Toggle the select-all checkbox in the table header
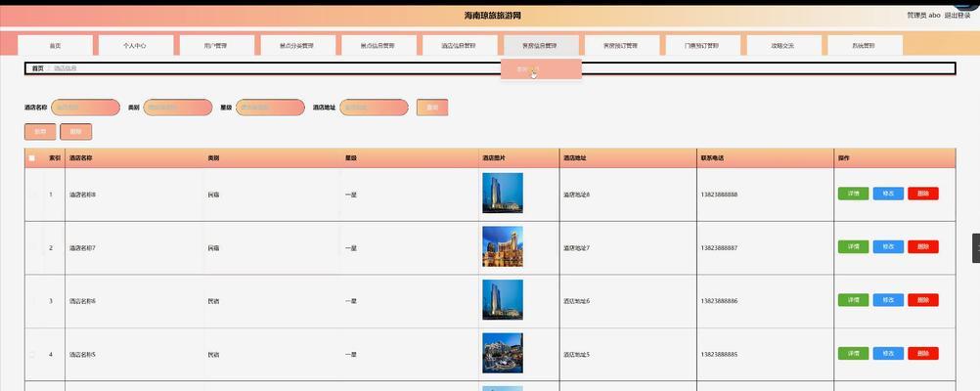 click(x=32, y=158)
